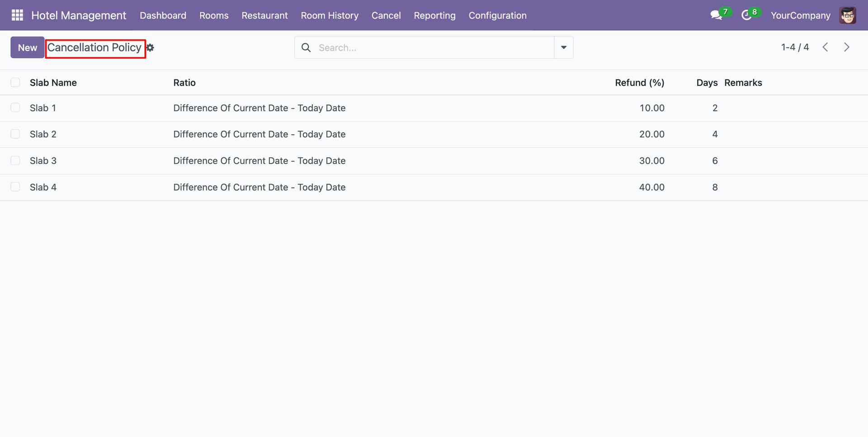This screenshot has width=868, height=437.
Task: Open the Configuration menu
Action: tap(497, 15)
